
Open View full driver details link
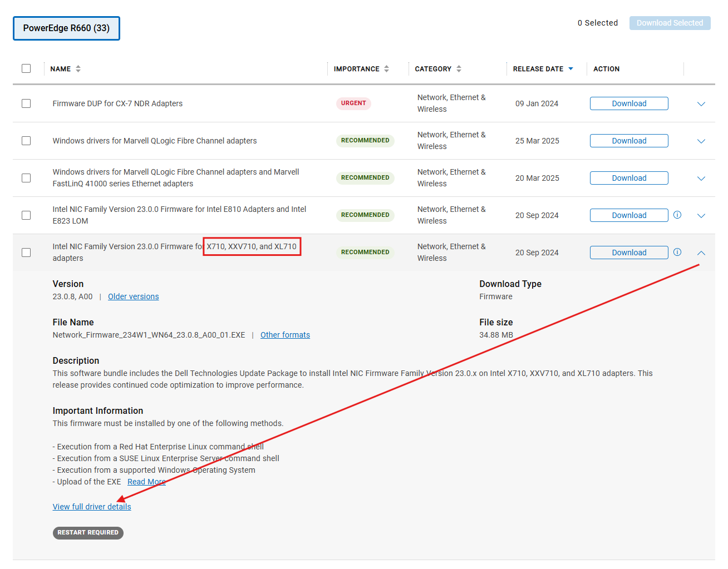[92, 507]
